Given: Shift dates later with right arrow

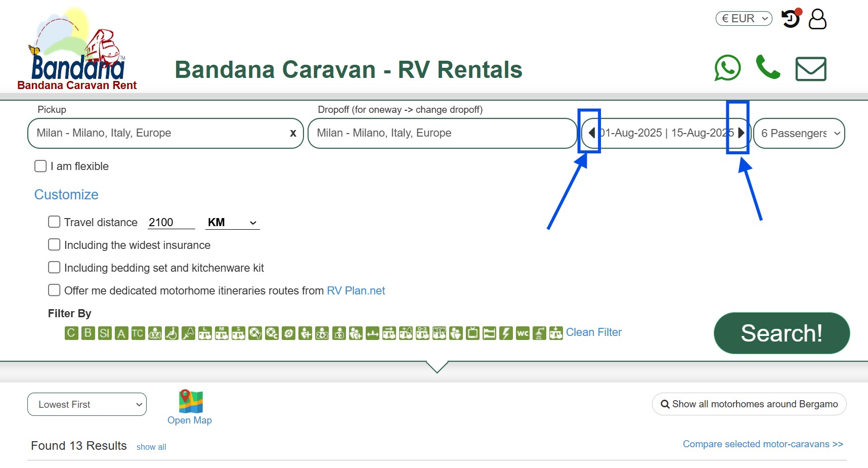Looking at the screenshot, I should pyautogui.click(x=741, y=133).
